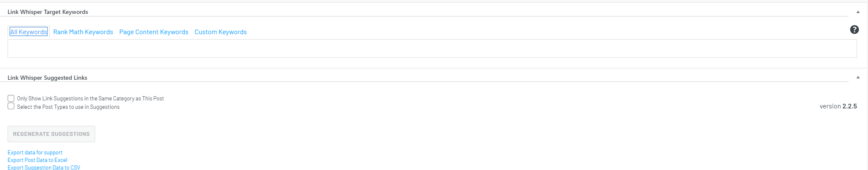
Task: Collapse the Link Whisper Target Keywords panel arrow
Action: 858,12
